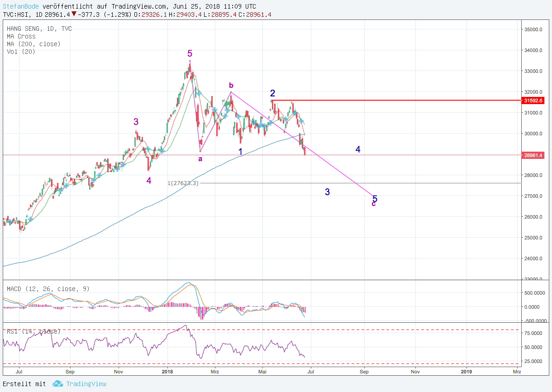Select the blue wave 2 label

[272, 93]
